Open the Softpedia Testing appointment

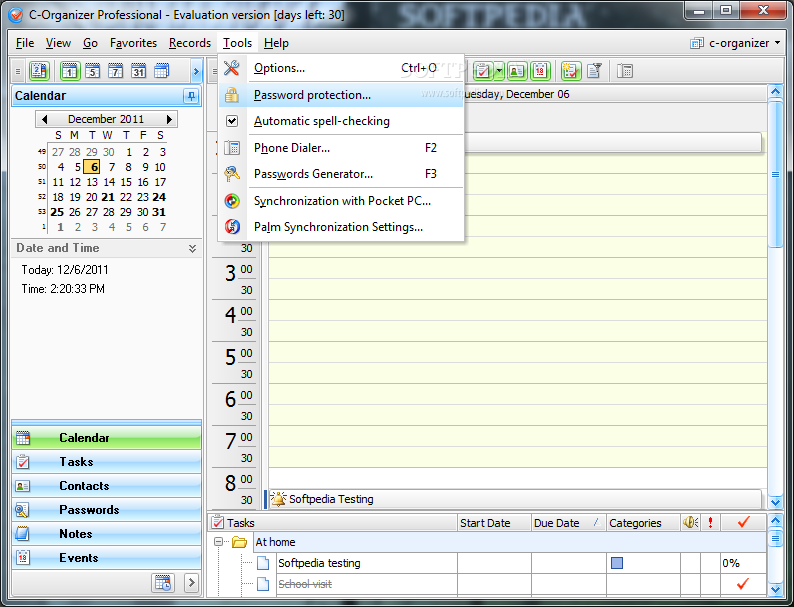[x=515, y=499]
